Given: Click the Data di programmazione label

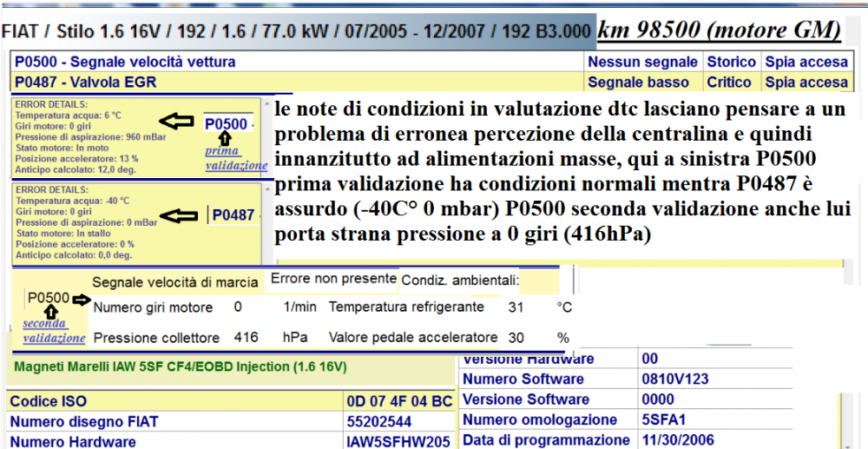Looking at the screenshot, I should click(546, 440).
